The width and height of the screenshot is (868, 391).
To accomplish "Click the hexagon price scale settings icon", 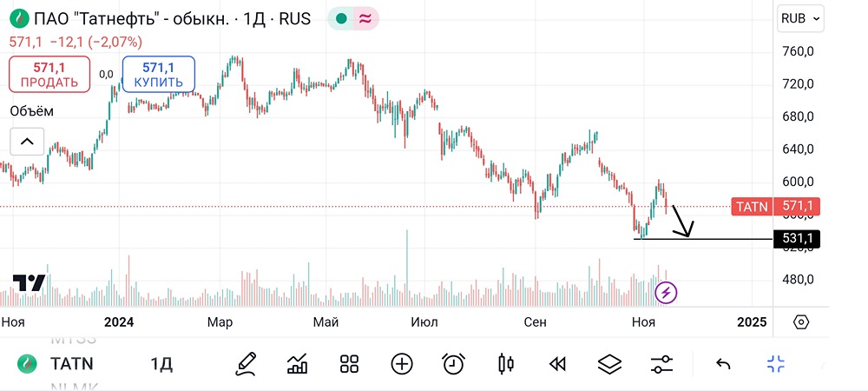I will (801, 321).
